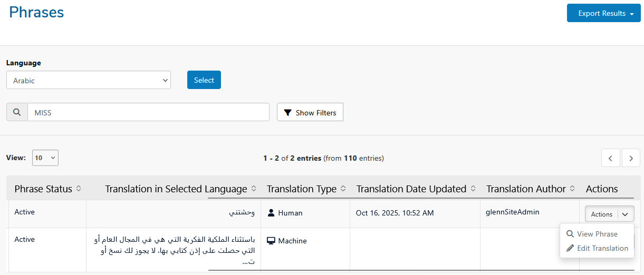Click the Show Filters button
This screenshot has height=275, width=644.
click(310, 113)
